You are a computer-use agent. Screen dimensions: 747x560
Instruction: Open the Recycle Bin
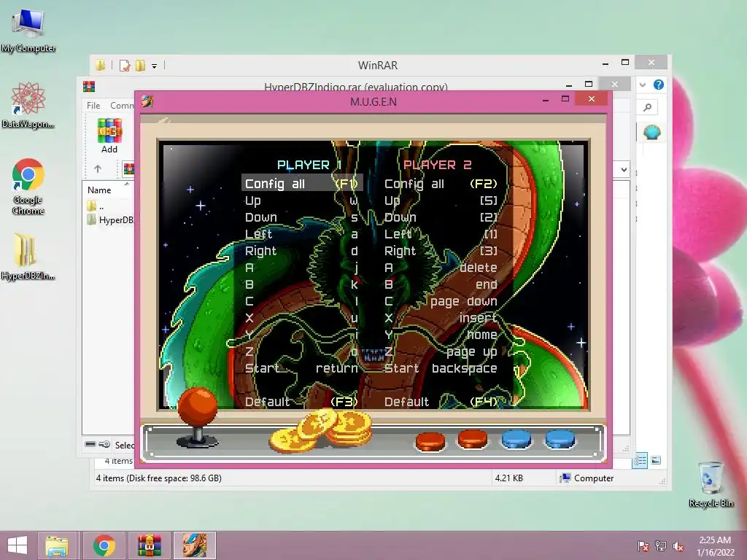711,484
